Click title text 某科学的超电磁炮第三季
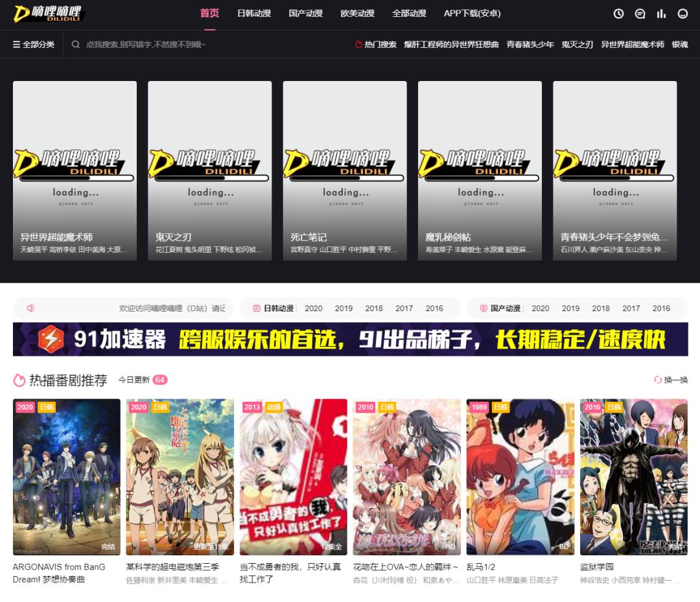 coord(173,567)
